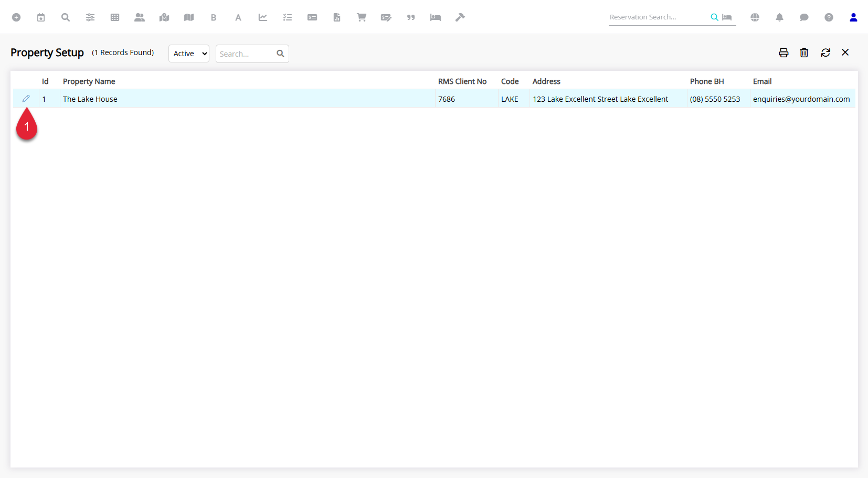The width and height of the screenshot is (868, 478).
Task: Click the teal reservation search magnifier
Action: click(x=714, y=17)
